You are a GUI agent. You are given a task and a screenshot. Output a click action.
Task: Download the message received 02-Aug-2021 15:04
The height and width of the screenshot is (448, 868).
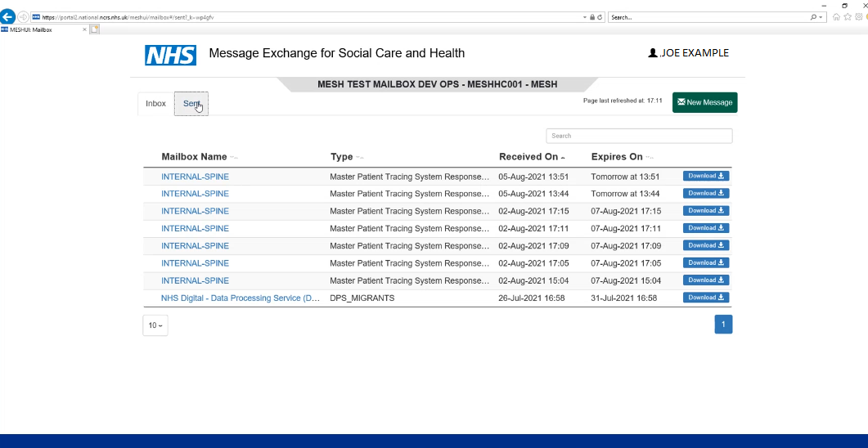pos(706,280)
